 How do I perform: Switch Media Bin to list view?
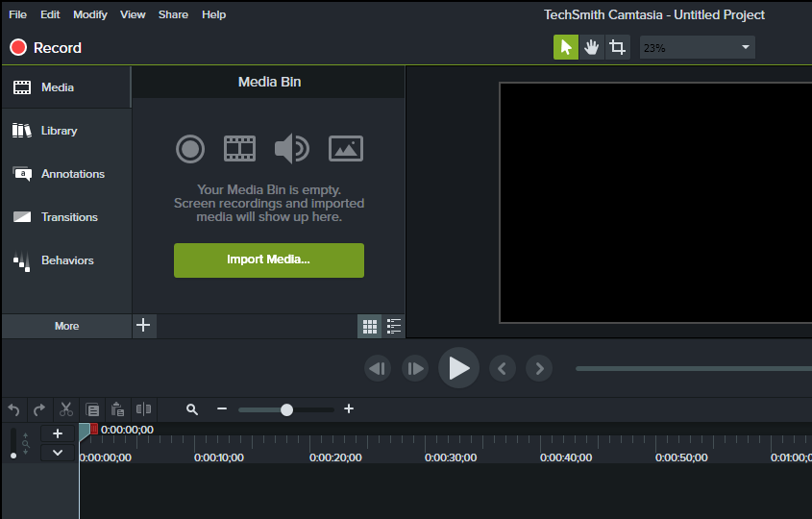click(394, 327)
